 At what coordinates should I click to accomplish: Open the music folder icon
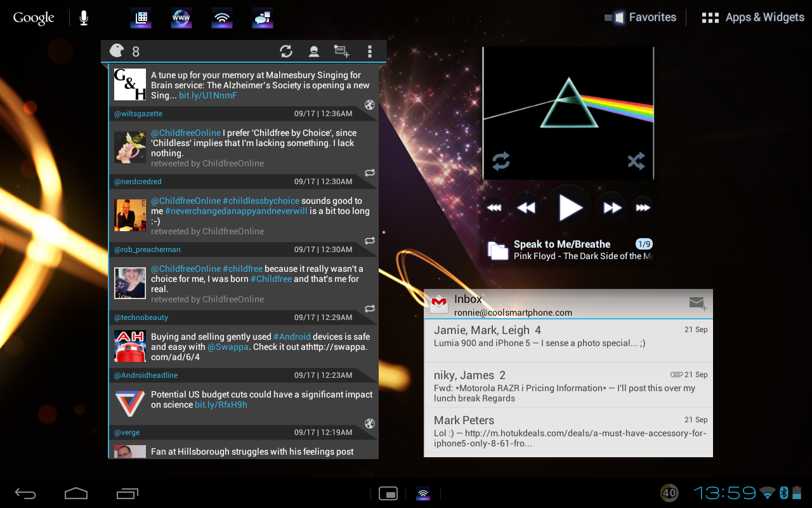click(498, 250)
